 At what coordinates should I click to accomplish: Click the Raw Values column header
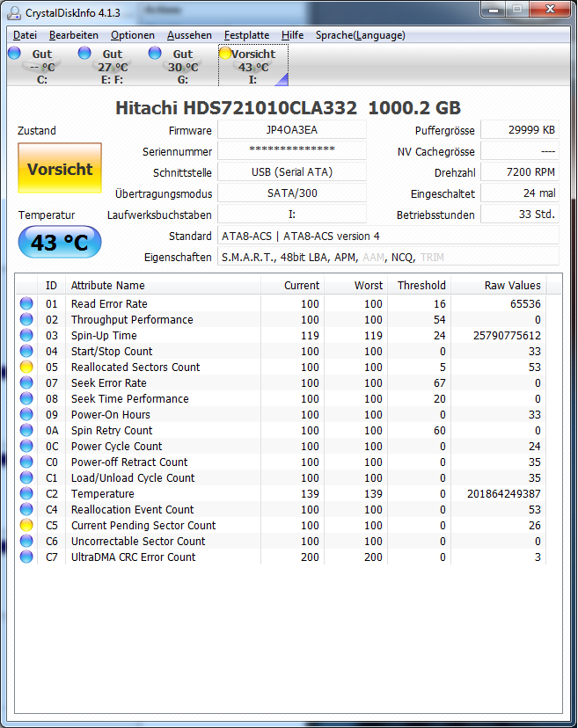pyautogui.click(x=499, y=285)
